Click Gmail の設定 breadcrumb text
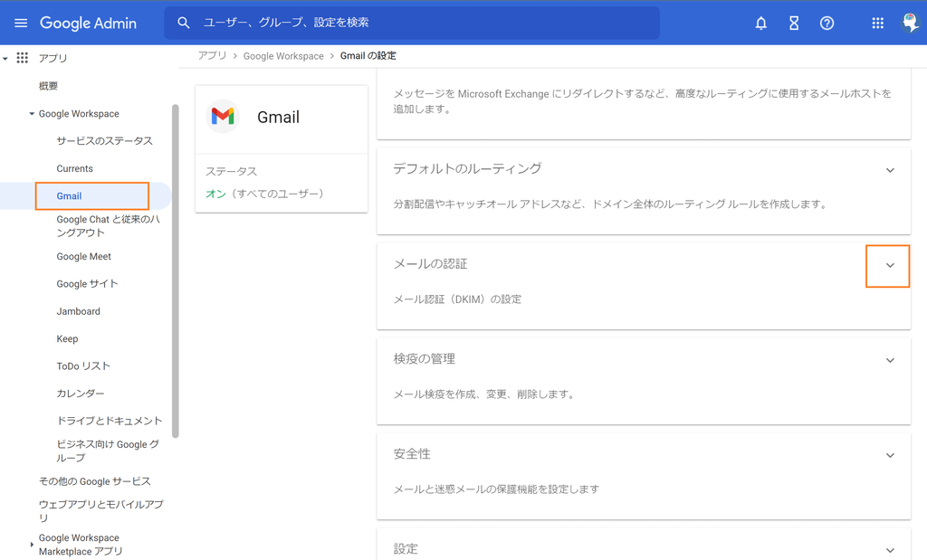The width and height of the screenshot is (927, 560). click(x=368, y=55)
